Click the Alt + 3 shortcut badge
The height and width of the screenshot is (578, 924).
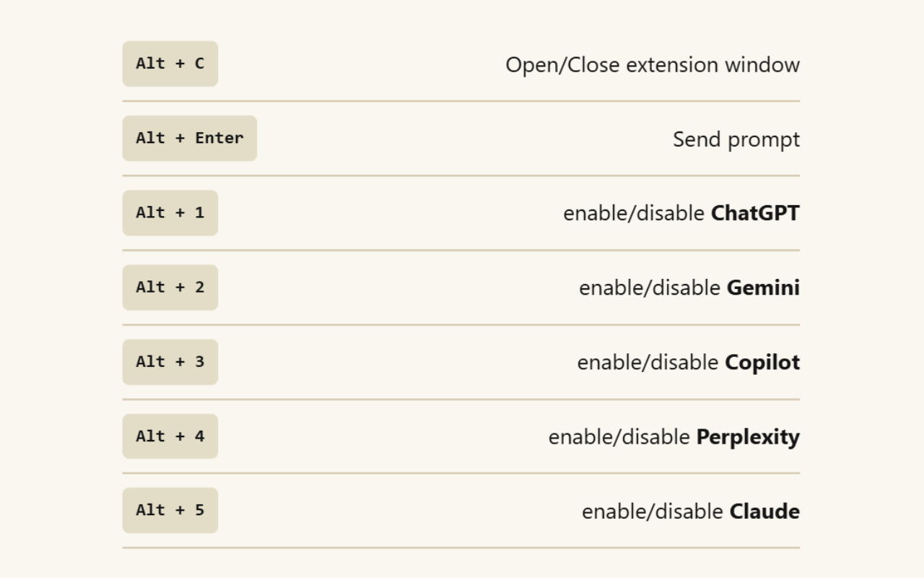pyautogui.click(x=170, y=361)
